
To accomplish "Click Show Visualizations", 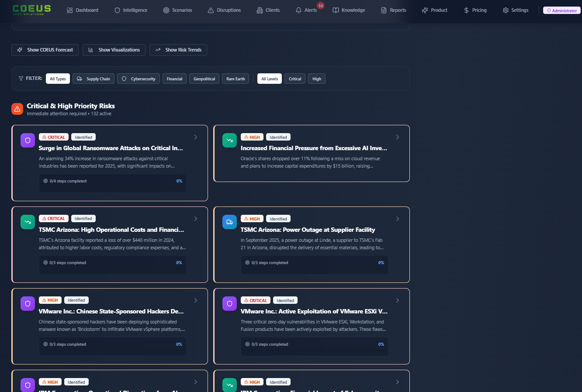I will 114,50.
